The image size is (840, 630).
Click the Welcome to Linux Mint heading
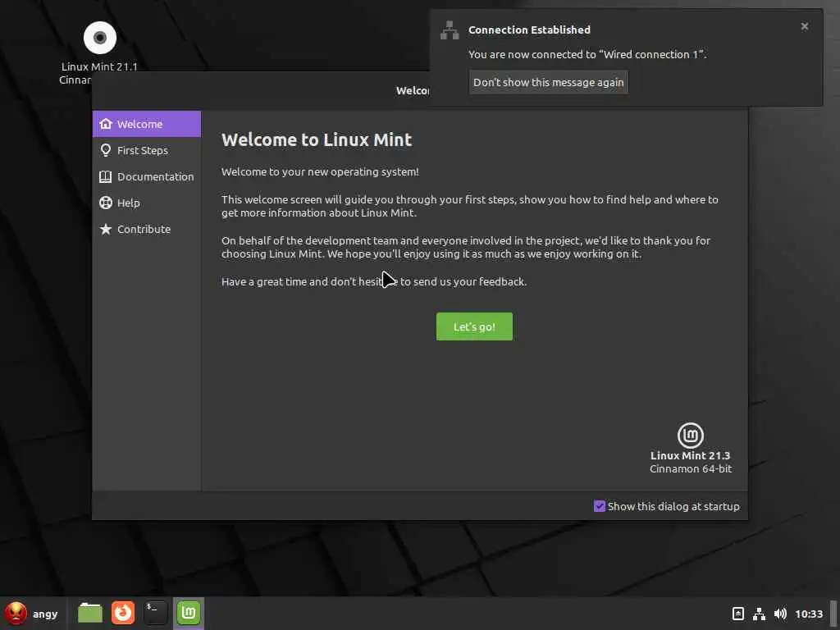coord(317,139)
